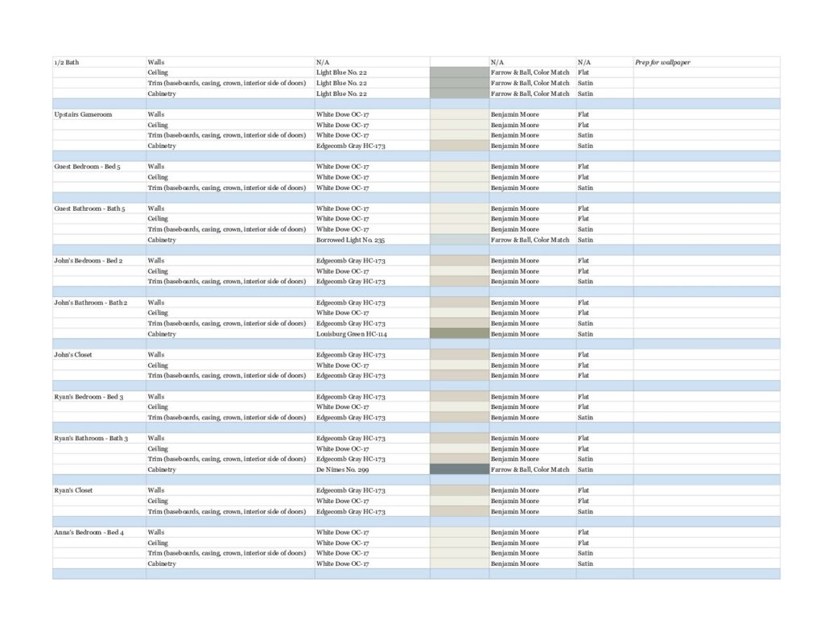Select the 'Upstairs Gameroom' room cell
This screenshot has width=833, height=644.
click(x=99, y=114)
